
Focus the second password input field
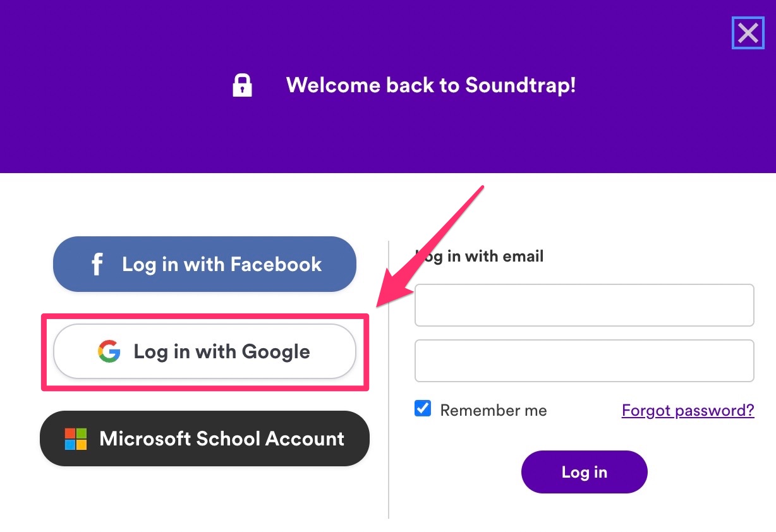click(x=585, y=361)
